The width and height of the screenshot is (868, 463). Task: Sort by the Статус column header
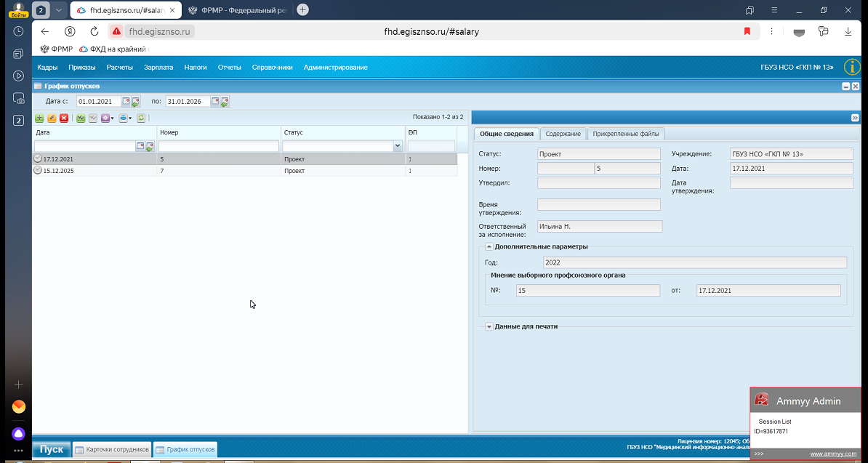(x=342, y=133)
